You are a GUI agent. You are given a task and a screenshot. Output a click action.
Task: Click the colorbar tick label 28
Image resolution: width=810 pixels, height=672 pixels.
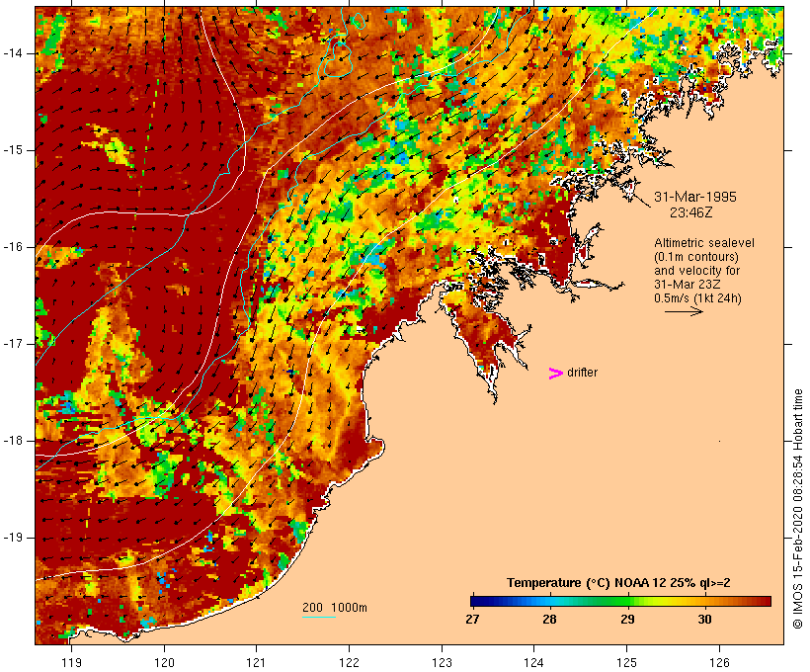[549, 620]
